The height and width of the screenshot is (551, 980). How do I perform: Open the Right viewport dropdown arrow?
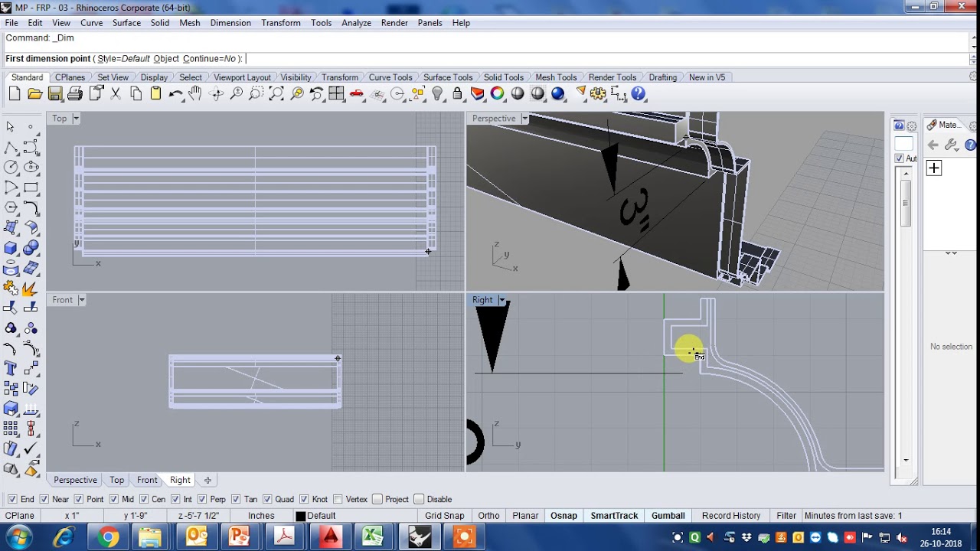(501, 300)
